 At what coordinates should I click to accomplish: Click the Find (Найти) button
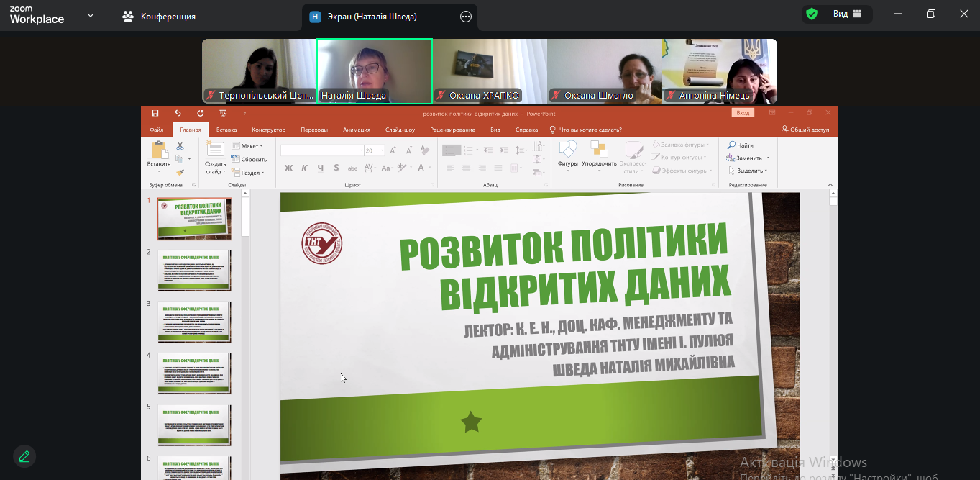tap(741, 145)
